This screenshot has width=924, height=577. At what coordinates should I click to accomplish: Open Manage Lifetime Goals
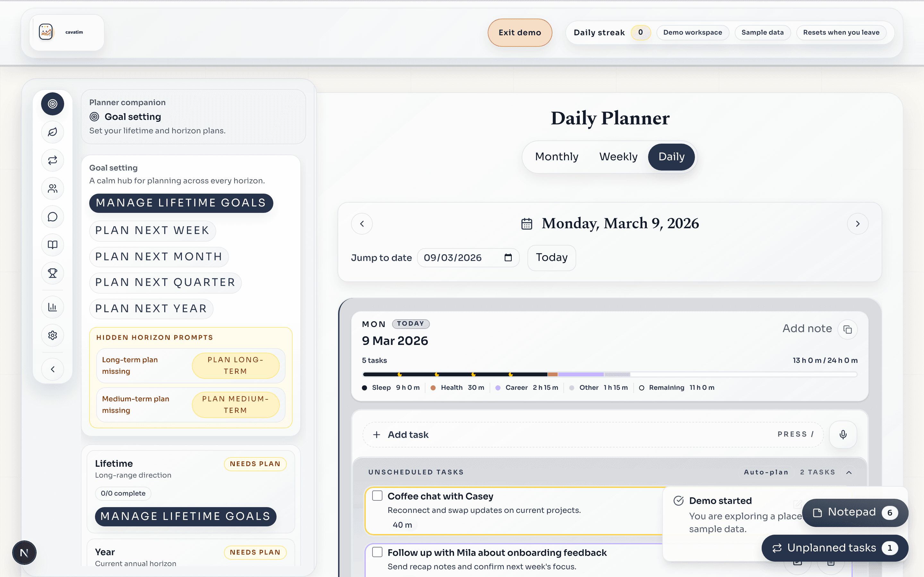click(x=181, y=203)
